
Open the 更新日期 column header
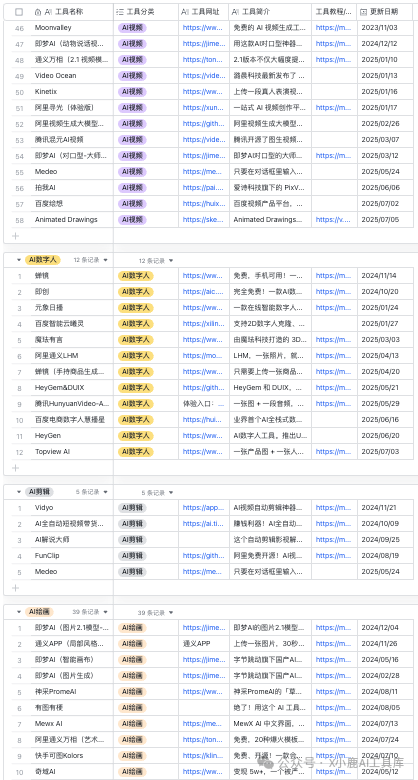coord(385,11)
